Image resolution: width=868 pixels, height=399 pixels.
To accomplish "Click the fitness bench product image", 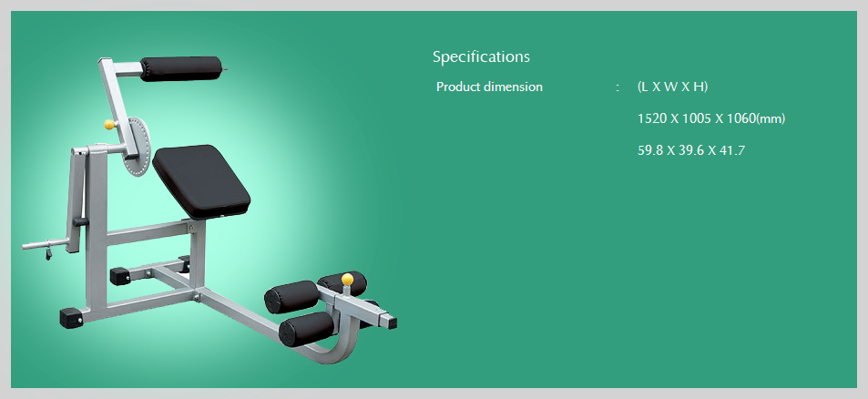I will point(209,210).
